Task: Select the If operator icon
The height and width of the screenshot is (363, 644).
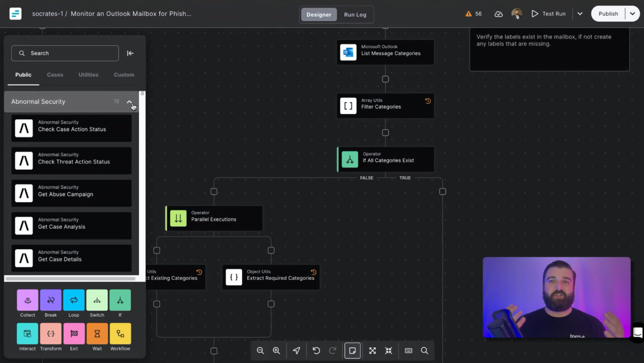Action: pyautogui.click(x=120, y=301)
